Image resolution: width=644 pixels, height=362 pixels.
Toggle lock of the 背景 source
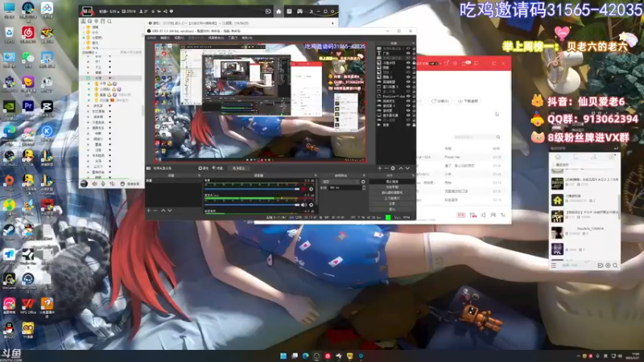pyautogui.click(x=414, y=125)
